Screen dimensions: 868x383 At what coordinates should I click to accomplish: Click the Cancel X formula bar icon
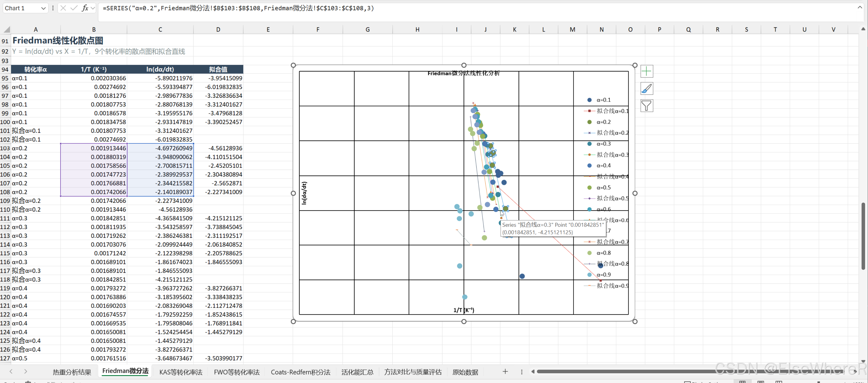point(63,8)
